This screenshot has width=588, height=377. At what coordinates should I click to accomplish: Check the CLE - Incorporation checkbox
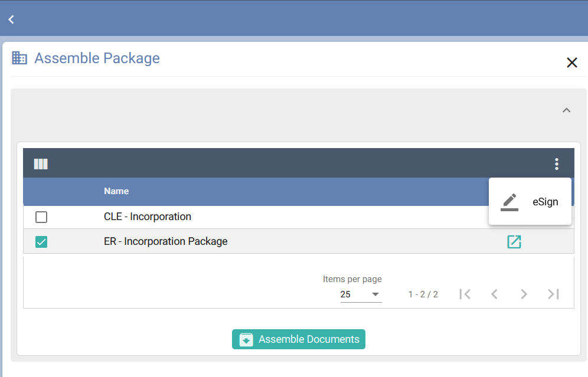41,217
